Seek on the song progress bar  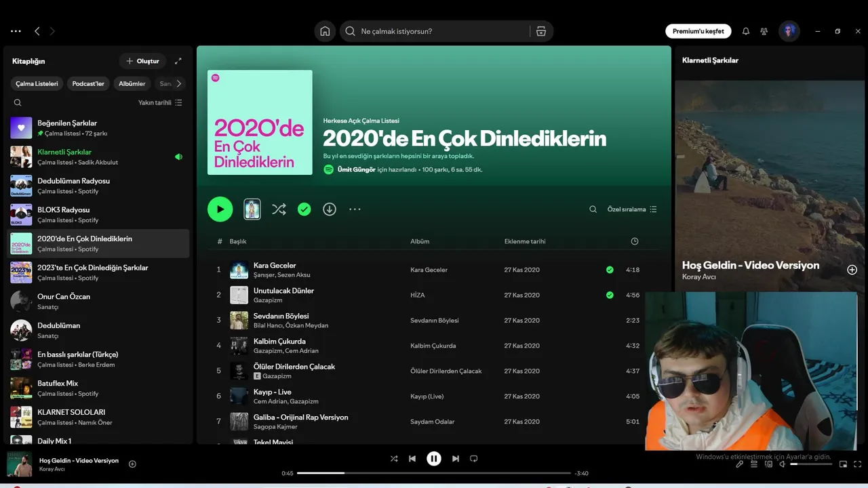[x=434, y=473]
